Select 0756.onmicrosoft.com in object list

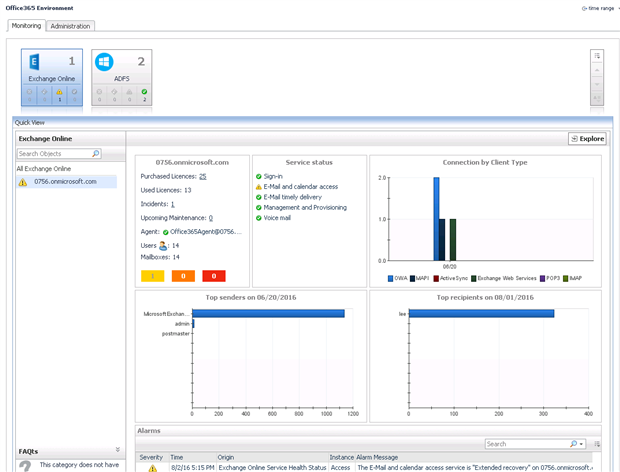click(66, 182)
